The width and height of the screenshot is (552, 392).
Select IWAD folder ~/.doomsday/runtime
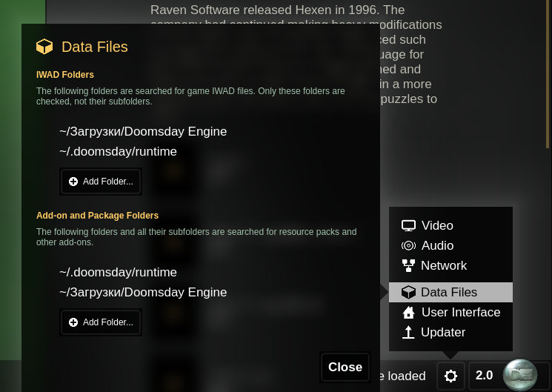(119, 151)
